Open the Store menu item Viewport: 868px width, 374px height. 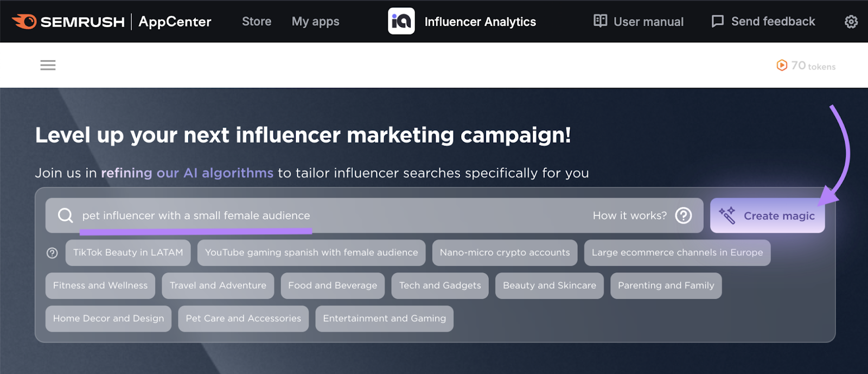[257, 22]
